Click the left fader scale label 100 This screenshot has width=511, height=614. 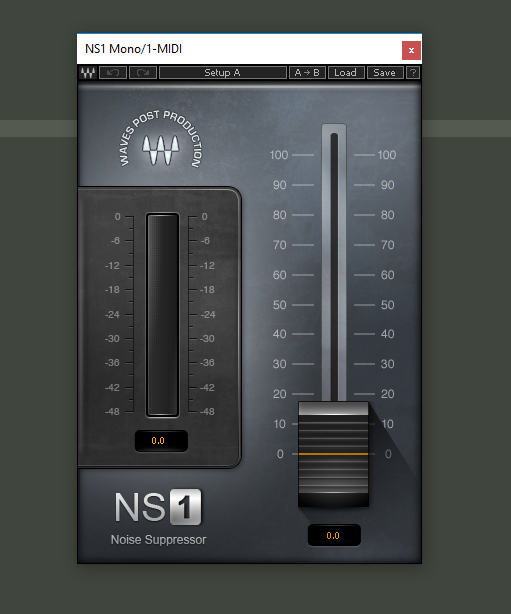pyautogui.click(x=279, y=155)
